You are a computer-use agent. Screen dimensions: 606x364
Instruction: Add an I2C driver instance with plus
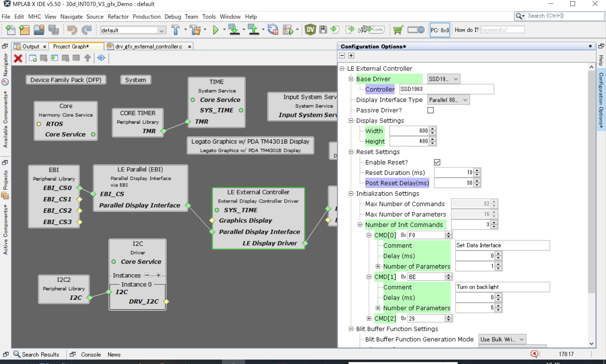(158, 275)
